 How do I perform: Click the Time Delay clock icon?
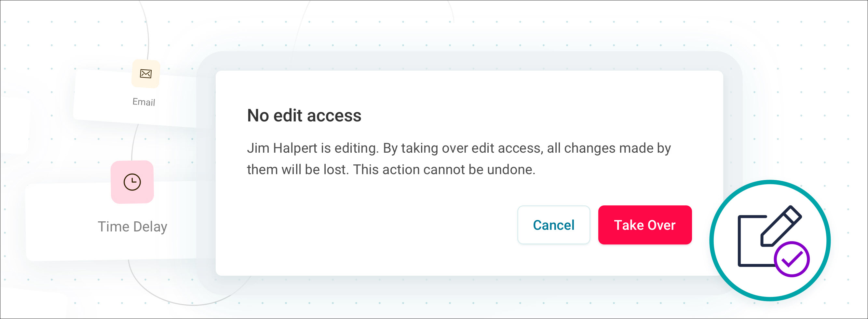coord(132,182)
